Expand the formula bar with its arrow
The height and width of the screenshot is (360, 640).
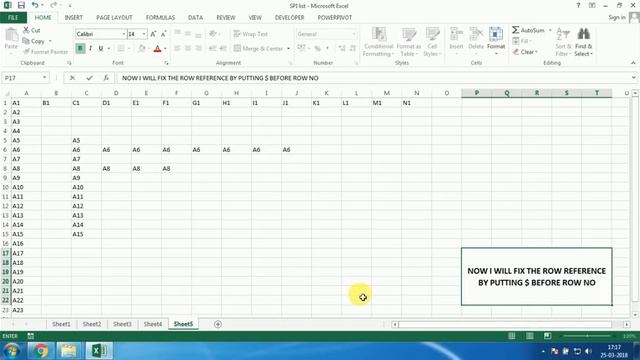pos(633,78)
